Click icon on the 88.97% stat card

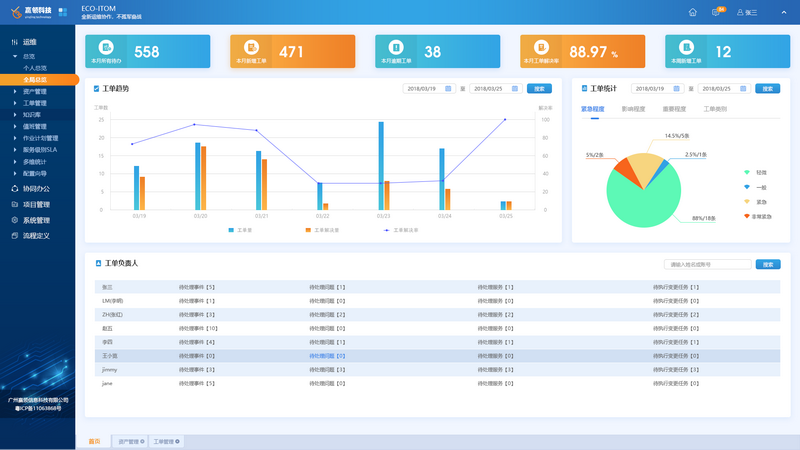[x=541, y=47]
